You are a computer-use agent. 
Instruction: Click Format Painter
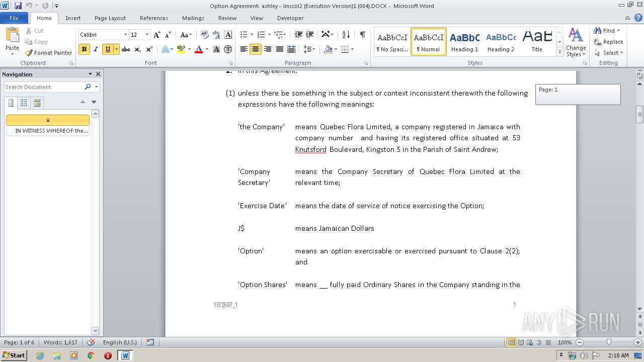49,53
